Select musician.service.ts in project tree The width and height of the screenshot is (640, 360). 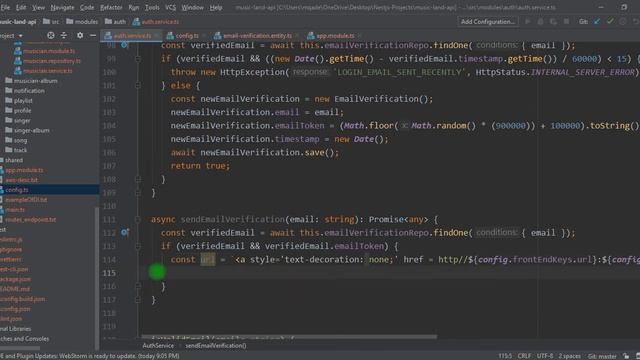point(43,71)
